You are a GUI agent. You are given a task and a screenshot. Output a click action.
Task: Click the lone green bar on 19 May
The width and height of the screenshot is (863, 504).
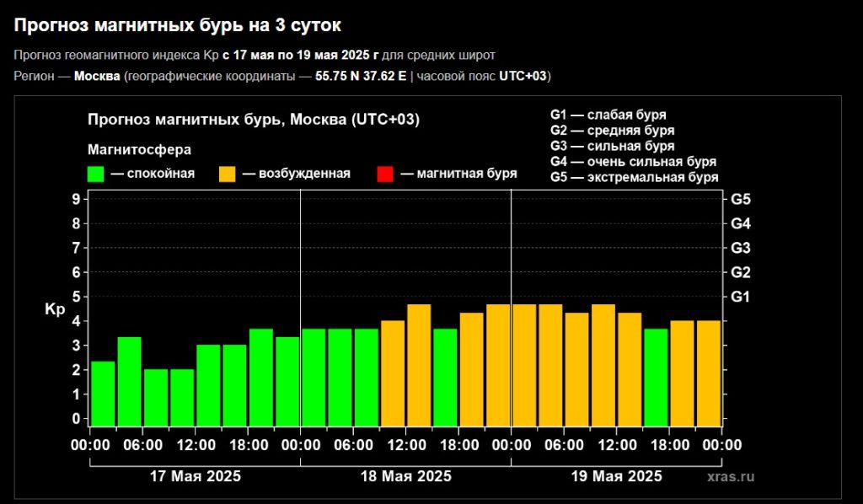click(x=656, y=378)
